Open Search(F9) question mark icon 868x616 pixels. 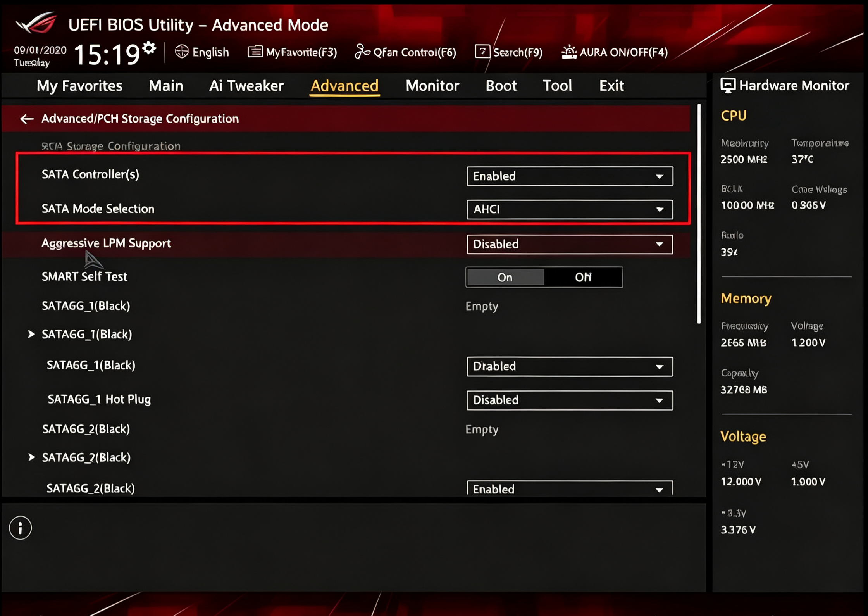click(482, 52)
